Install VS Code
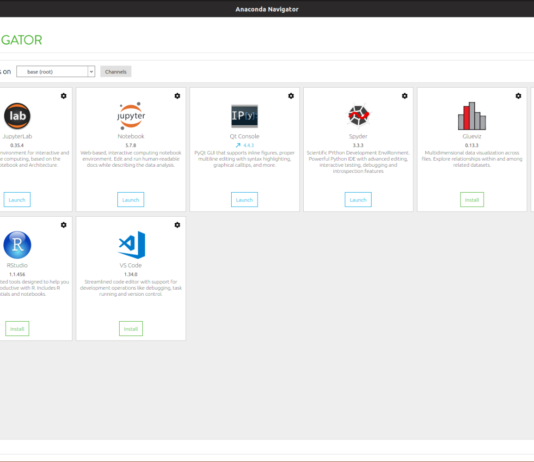Image resolution: width=534 pixels, height=462 pixels. coord(131,329)
